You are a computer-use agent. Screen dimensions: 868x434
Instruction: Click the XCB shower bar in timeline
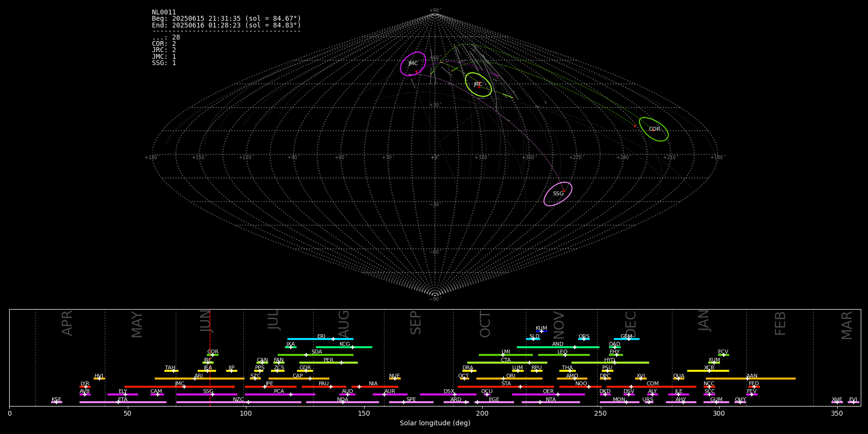[x=708, y=371]
